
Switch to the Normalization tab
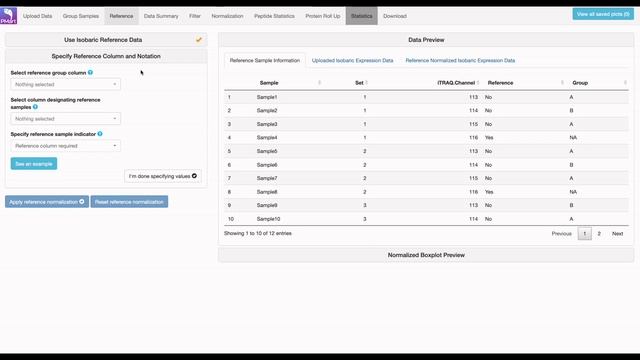click(x=227, y=16)
